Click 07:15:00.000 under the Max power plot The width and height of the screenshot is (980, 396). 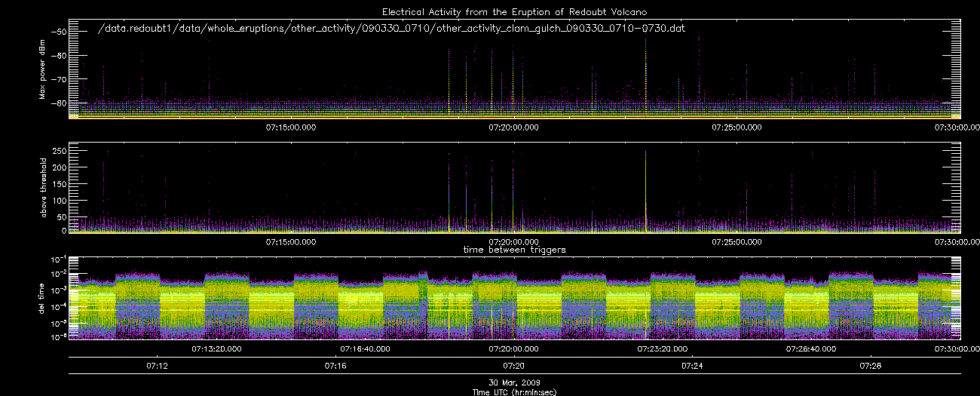coord(291,127)
